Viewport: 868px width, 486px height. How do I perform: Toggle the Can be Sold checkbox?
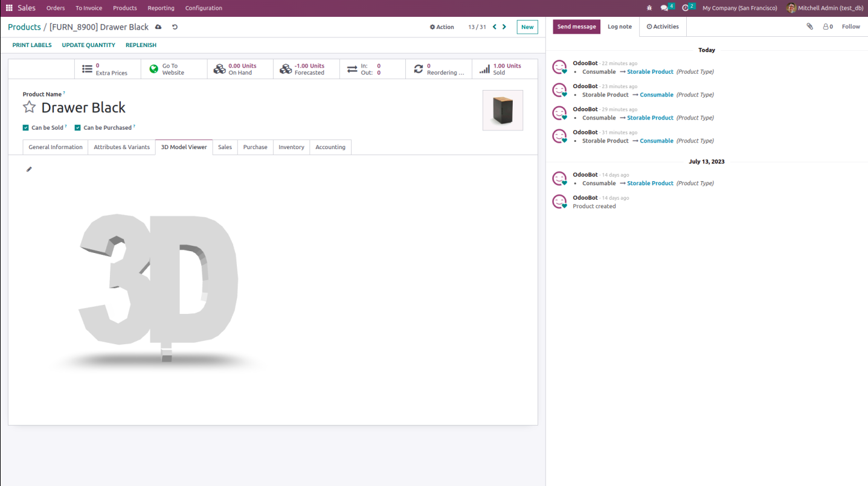pyautogui.click(x=26, y=127)
